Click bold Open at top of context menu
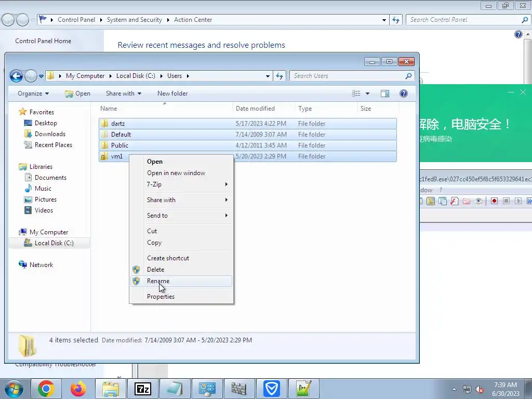Image resolution: width=532 pixels, height=399 pixels. (x=181, y=162)
